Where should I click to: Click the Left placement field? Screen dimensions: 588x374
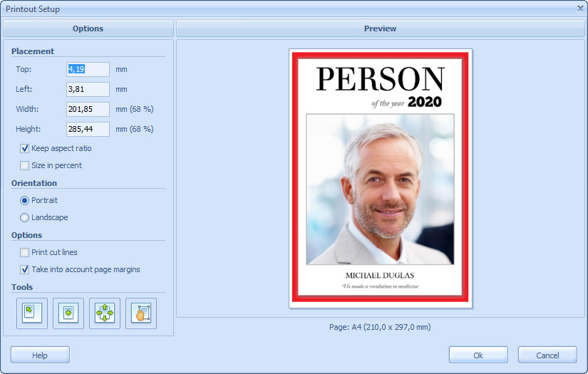(x=88, y=89)
